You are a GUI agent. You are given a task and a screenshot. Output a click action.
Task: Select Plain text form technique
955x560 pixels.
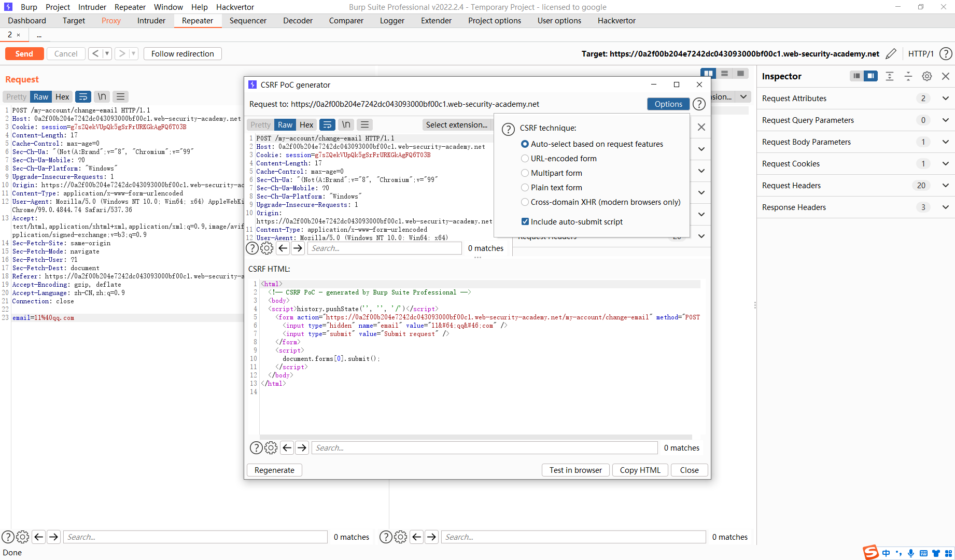[551, 187]
